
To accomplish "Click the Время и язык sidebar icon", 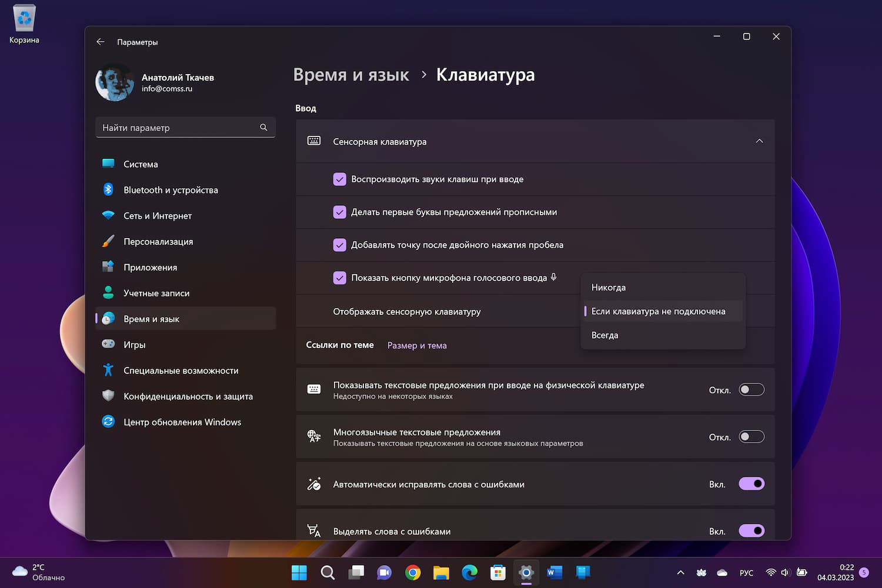I will (x=108, y=319).
